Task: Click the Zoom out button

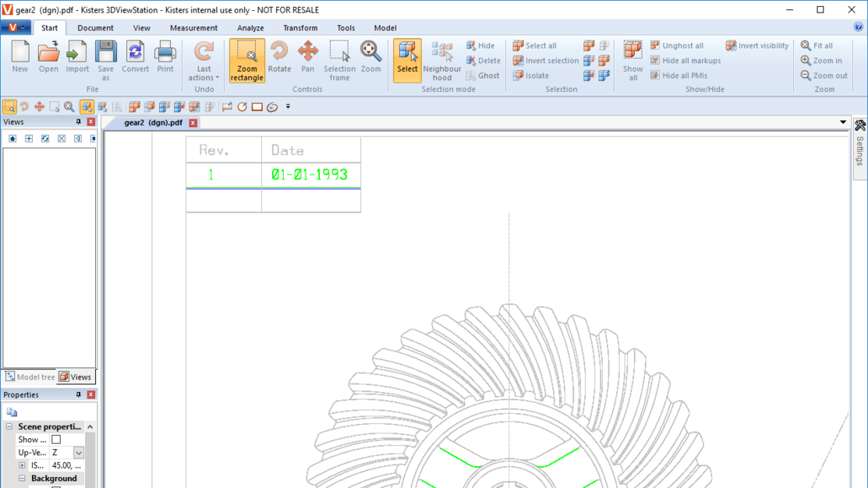Action: (x=824, y=76)
